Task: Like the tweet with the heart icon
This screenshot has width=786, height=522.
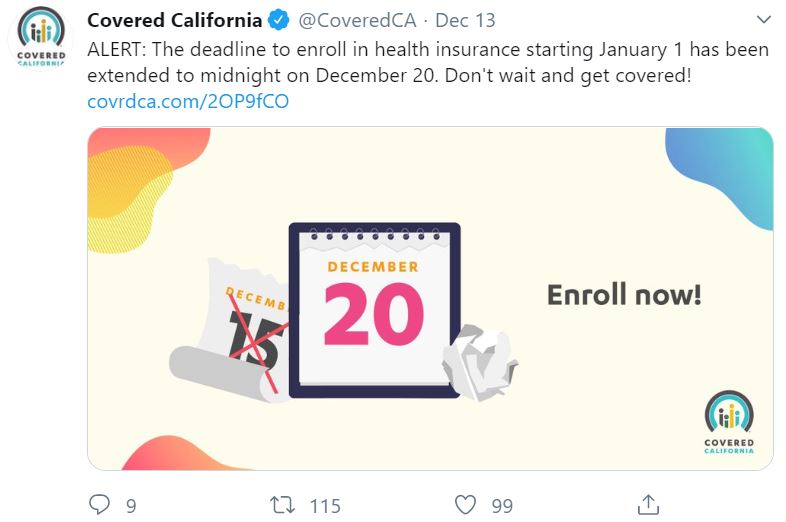Action: pyautogui.click(x=465, y=505)
